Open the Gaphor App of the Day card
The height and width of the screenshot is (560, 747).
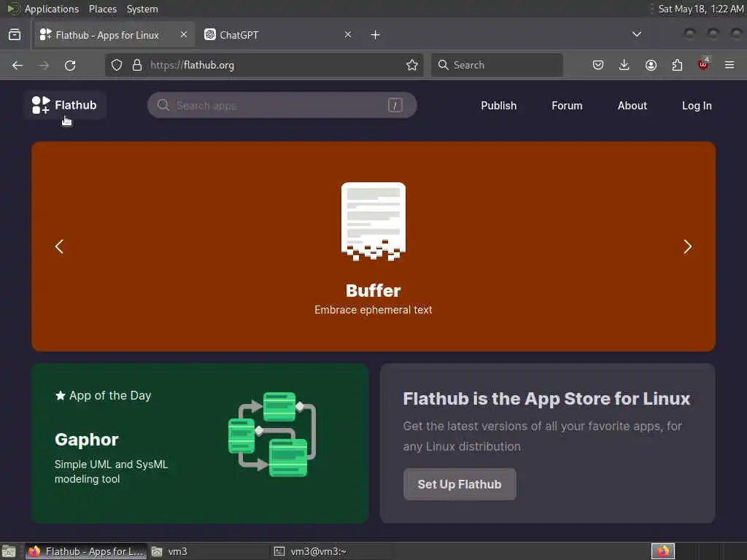[x=200, y=443]
